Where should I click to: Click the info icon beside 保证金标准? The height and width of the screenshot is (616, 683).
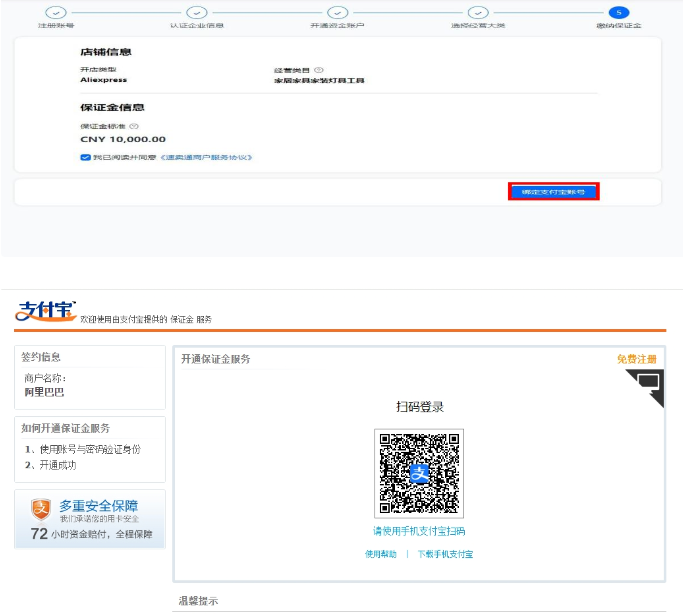point(133,126)
